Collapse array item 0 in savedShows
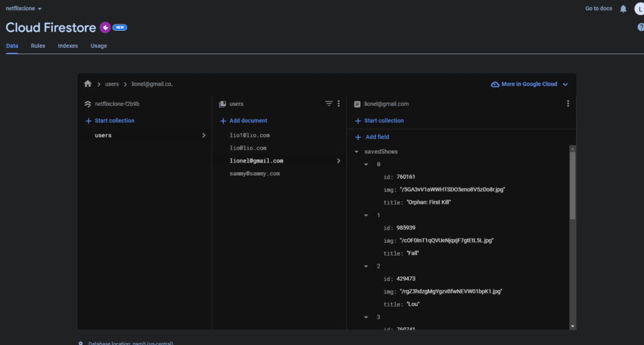Screen dimensions: 644x345 367,164
